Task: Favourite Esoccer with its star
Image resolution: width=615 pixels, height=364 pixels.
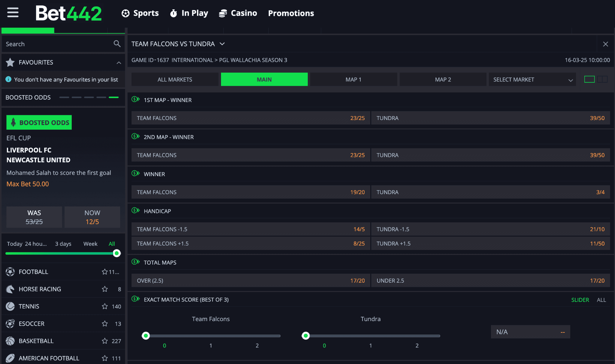Action: [x=105, y=323]
